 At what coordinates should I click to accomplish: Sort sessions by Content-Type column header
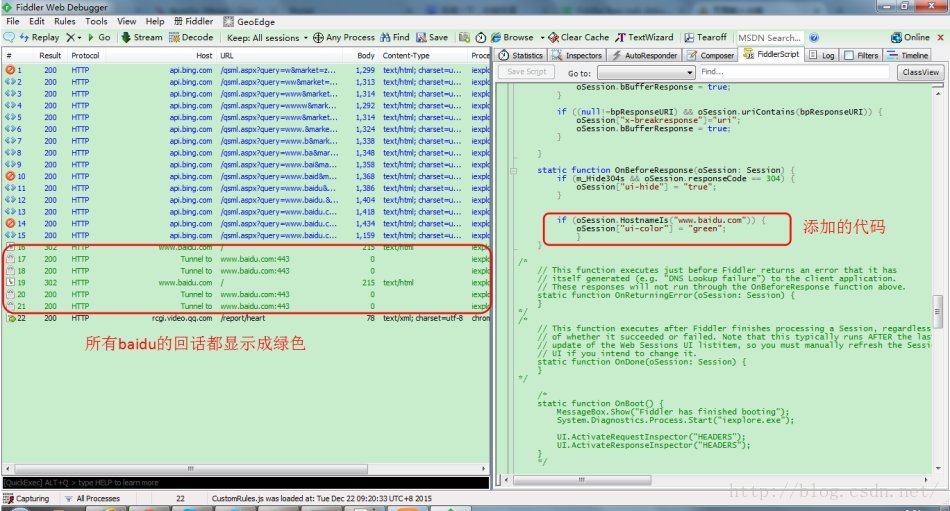coord(406,55)
